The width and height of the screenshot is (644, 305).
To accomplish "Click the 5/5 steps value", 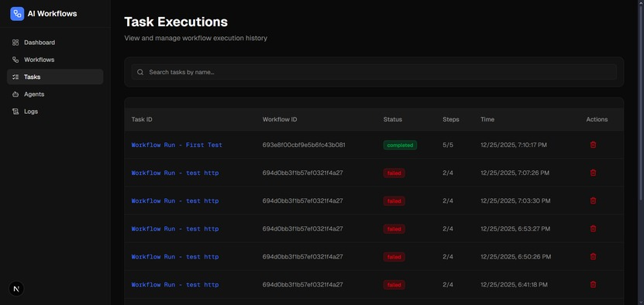I will pos(448,145).
